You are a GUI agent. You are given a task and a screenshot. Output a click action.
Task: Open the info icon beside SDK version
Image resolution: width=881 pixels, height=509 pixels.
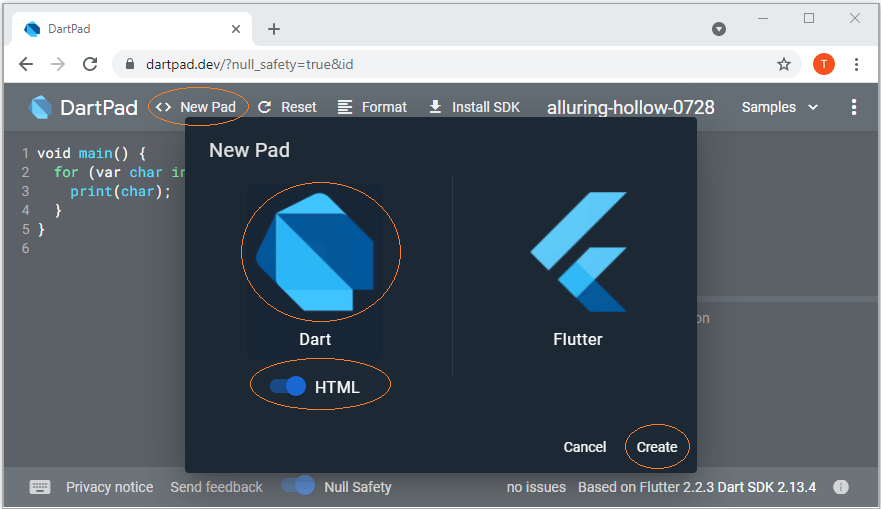coord(841,487)
